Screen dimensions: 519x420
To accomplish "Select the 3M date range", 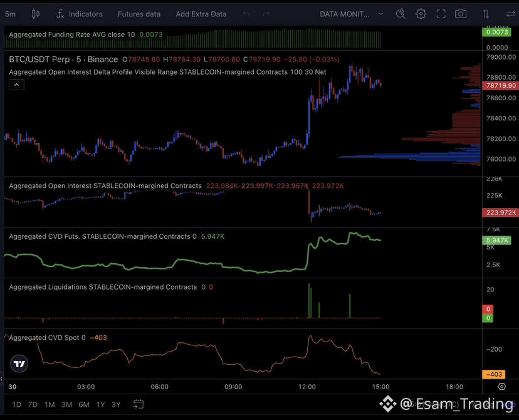I will [66, 404].
